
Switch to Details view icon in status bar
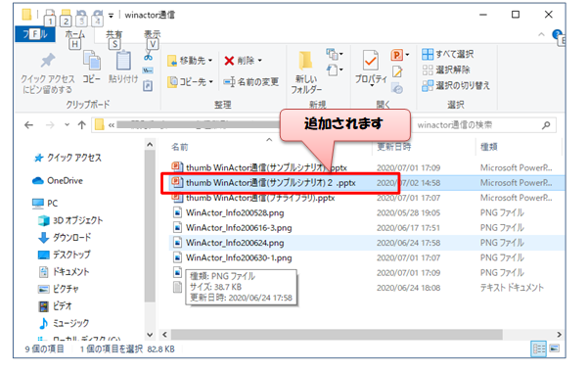click(539, 348)
